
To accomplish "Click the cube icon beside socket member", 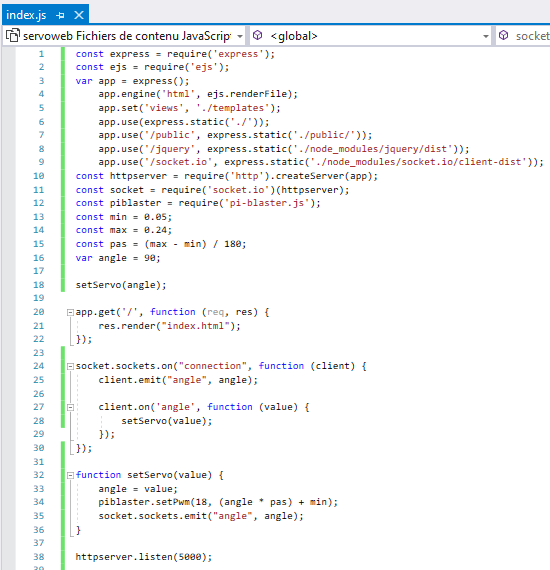I will point(503,36).
